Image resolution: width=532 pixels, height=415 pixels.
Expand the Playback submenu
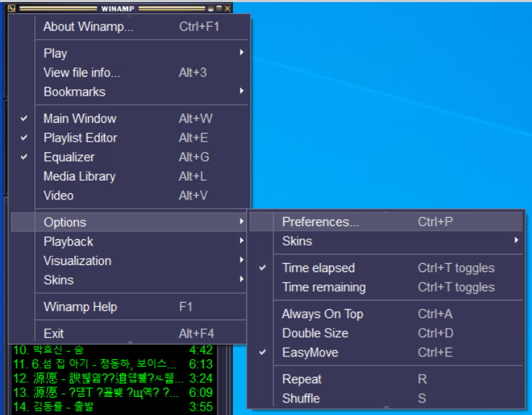coord(129,241)
